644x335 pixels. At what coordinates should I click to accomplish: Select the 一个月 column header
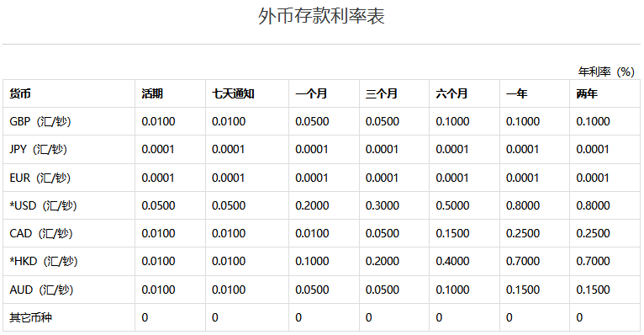[311, 93]
